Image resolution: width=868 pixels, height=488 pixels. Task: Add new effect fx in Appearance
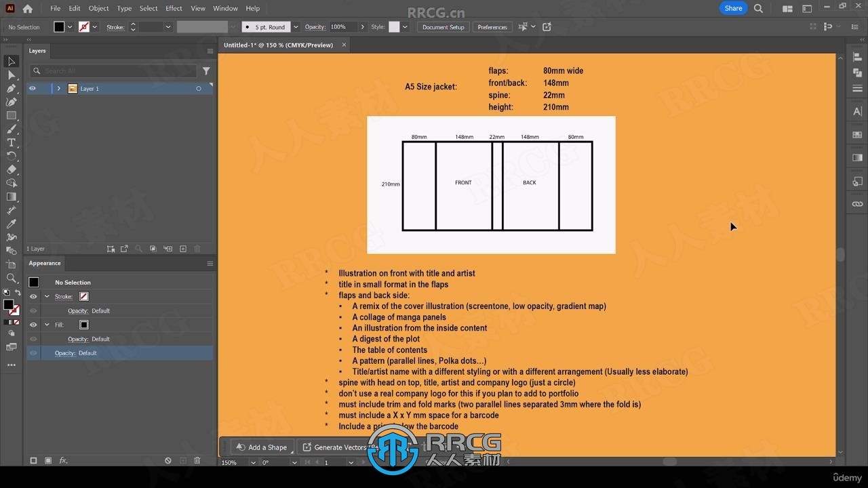tap(63, 460)
